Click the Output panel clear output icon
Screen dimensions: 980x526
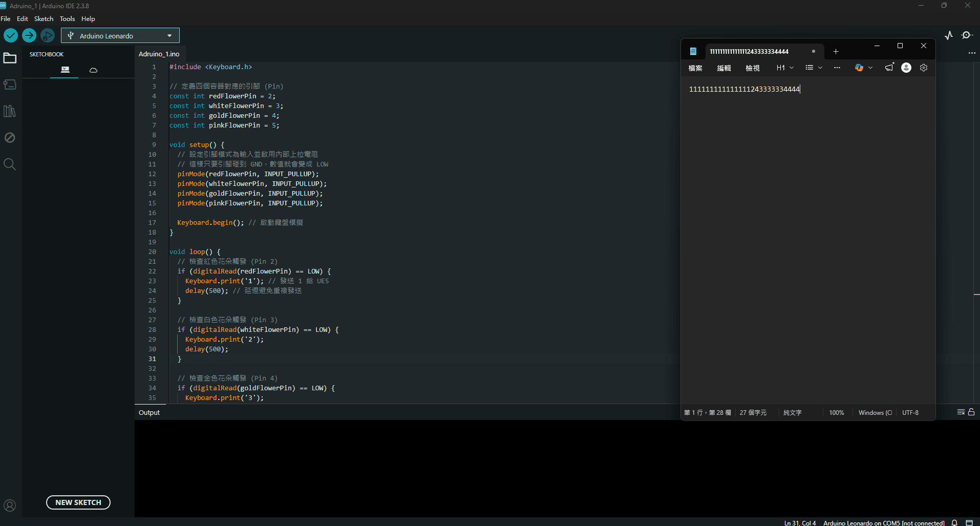tap(961, 412)
